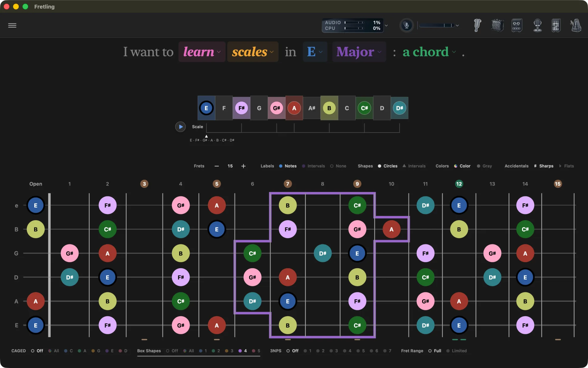This screenshot has height=368, width=588.
Task: Click the A note at fret 10 on B string
Action: [391, 229]
